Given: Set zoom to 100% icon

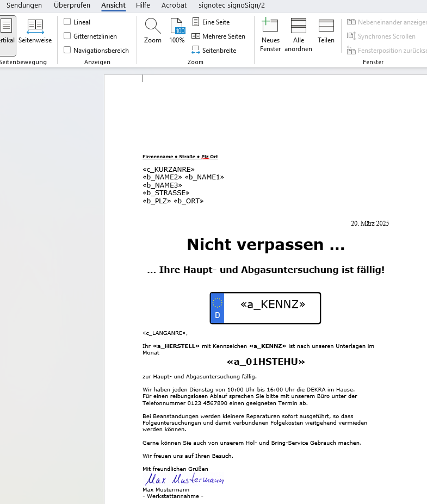Looking at the screenshot, I should (177, 26).
